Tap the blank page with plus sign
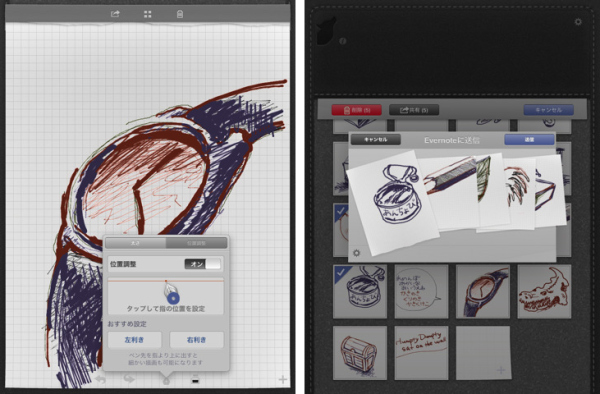600x394 pixels. click(483, 353)
